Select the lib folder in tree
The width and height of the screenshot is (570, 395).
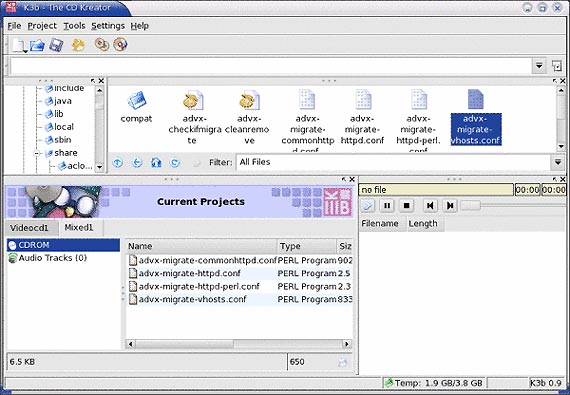pyautogui.click(x=54, y=114)
